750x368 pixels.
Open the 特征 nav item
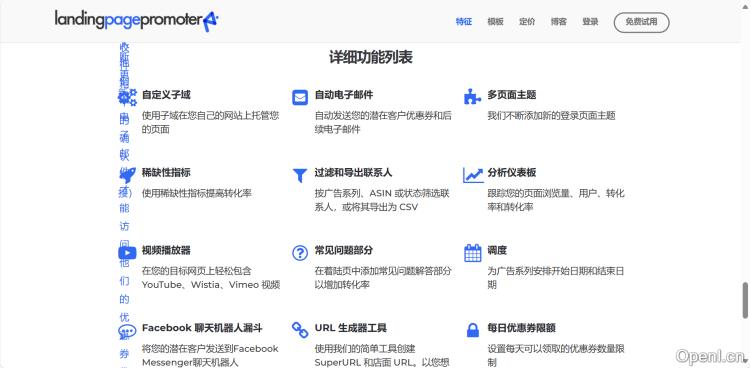click(463, 22)
